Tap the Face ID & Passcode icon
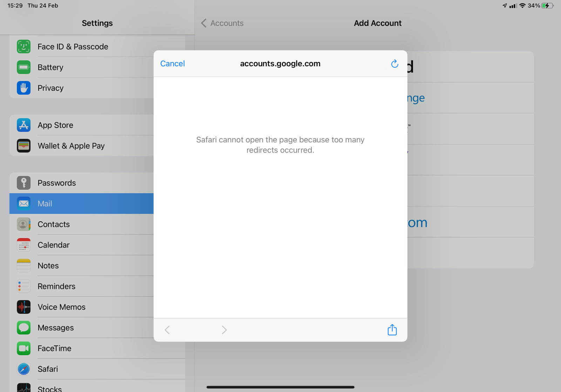The width and height of the screenshot is (561, 392). [23, 47]
